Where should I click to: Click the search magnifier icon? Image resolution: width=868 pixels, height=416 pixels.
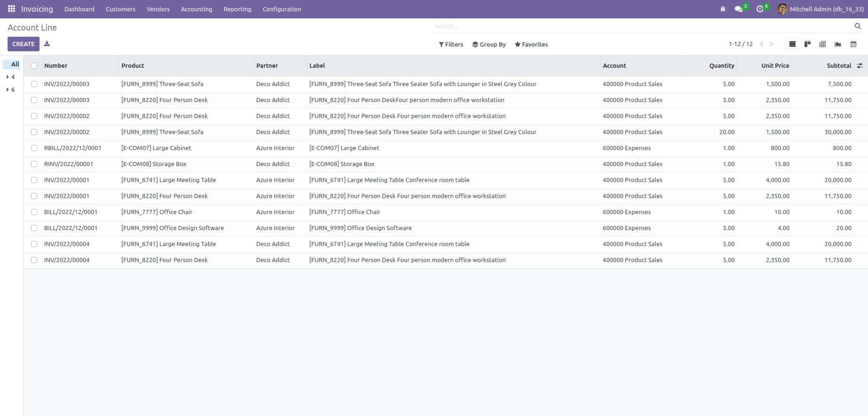click(x=858, y=26)
